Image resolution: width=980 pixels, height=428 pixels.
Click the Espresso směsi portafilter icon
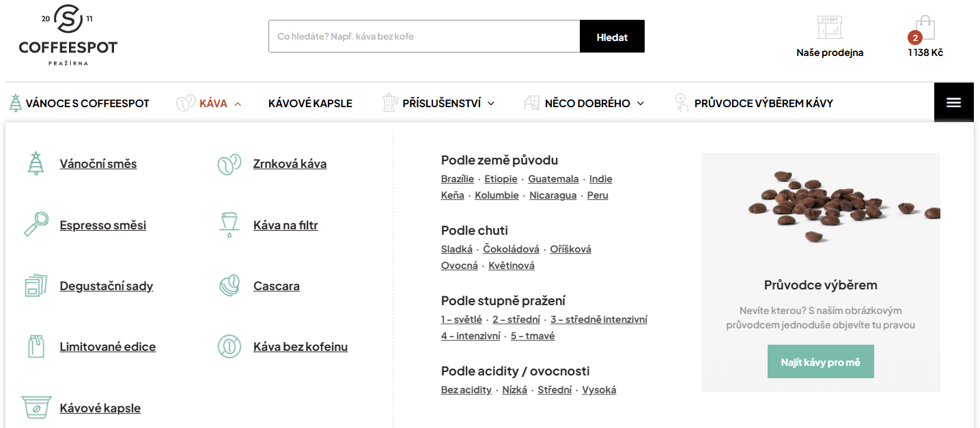(x=36, y=225)
